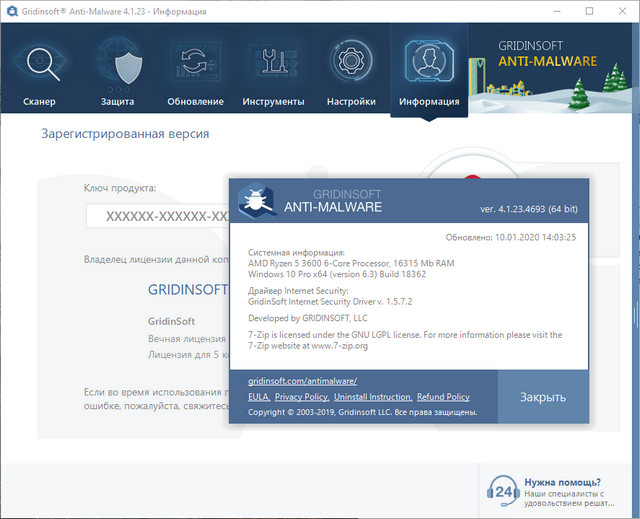
Task: Open the Обновление refresh icon
Action: [195, 66]
